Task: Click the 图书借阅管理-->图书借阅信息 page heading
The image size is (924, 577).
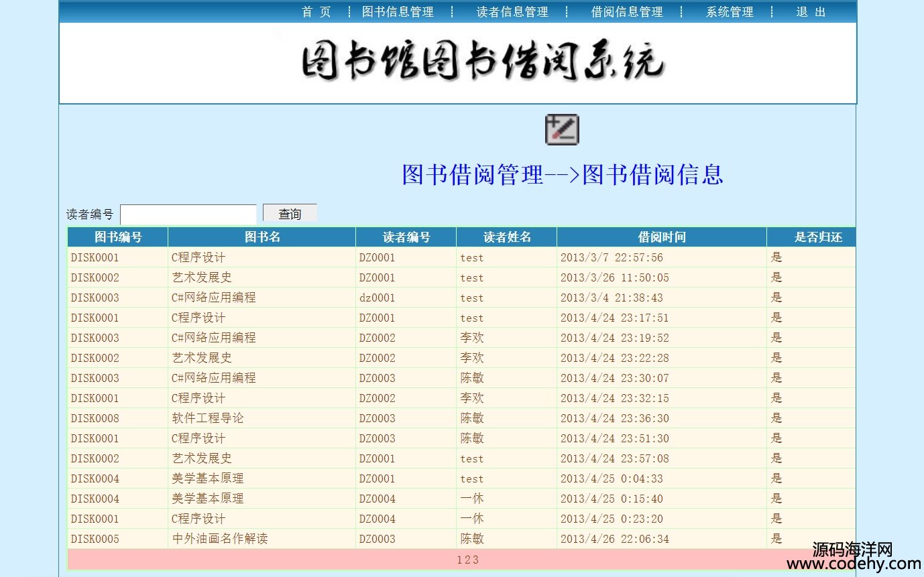Action: [563, 174]
